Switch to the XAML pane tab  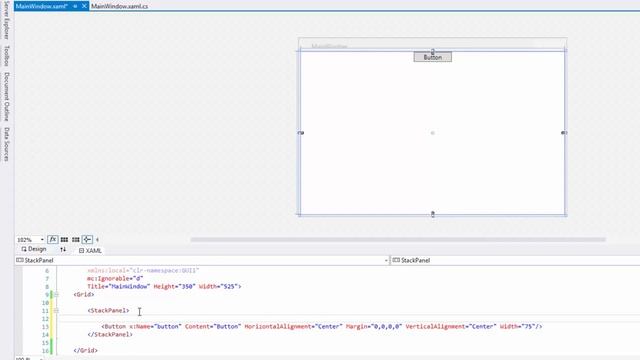click(90, 251)
